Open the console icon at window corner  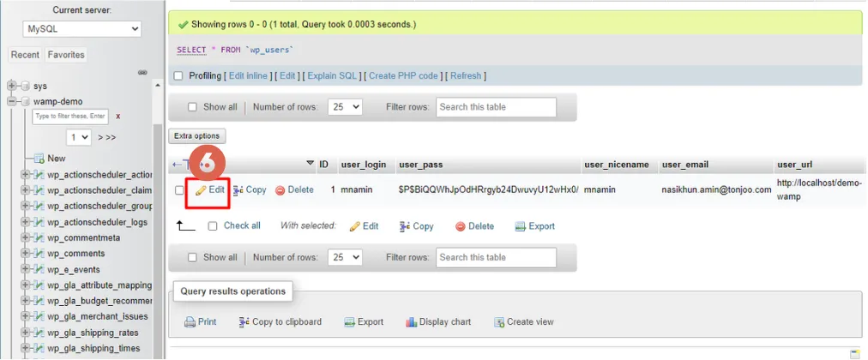click(855, 354)
